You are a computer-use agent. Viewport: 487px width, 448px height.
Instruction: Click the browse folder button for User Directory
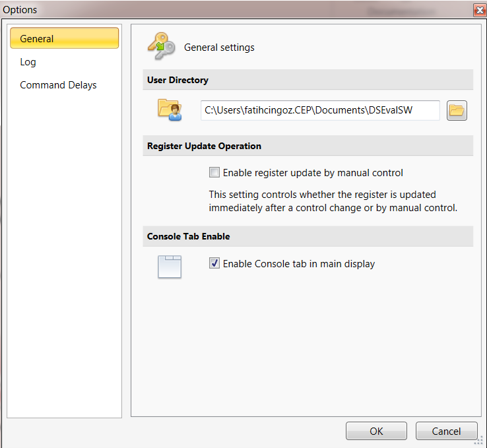[x=457, y=110]
